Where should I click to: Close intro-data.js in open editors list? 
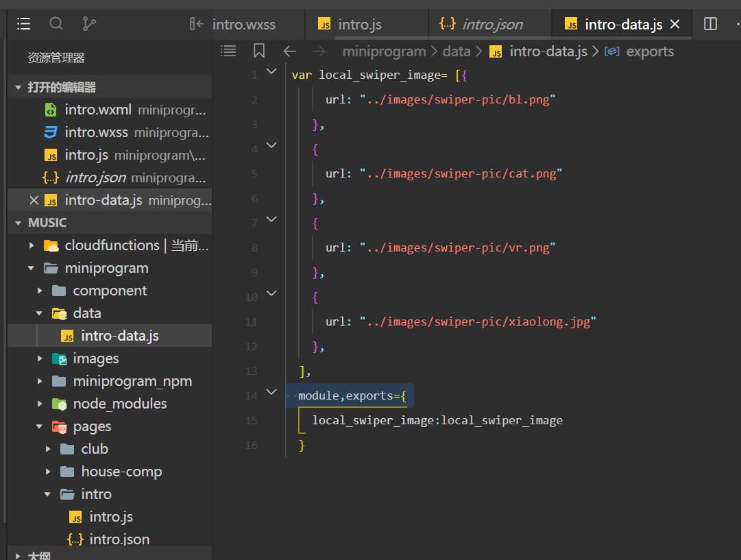point(34,200)
